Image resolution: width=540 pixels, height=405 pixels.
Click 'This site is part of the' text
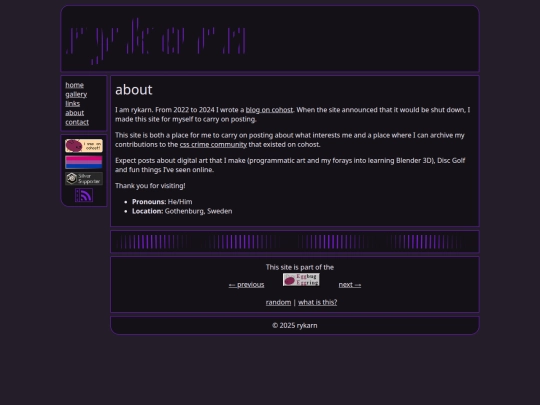tap(300, 267)
